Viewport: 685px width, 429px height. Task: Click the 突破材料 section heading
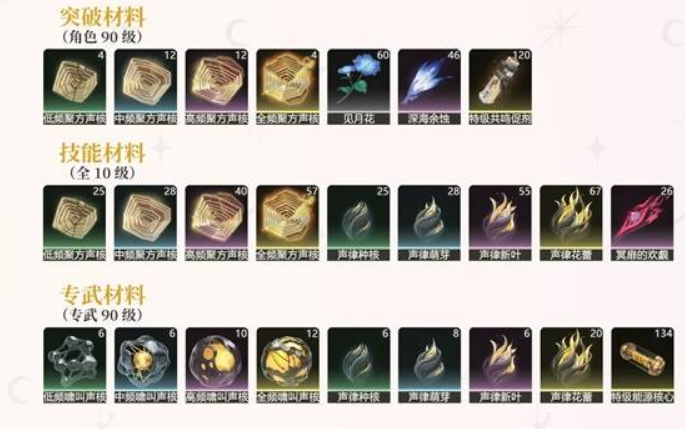[x=102, y=17]
